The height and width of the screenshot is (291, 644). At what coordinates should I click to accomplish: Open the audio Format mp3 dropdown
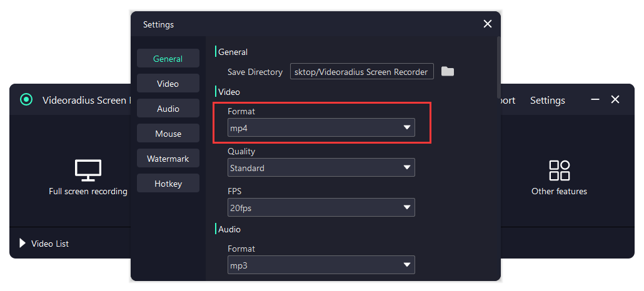[x=321, y=265]
